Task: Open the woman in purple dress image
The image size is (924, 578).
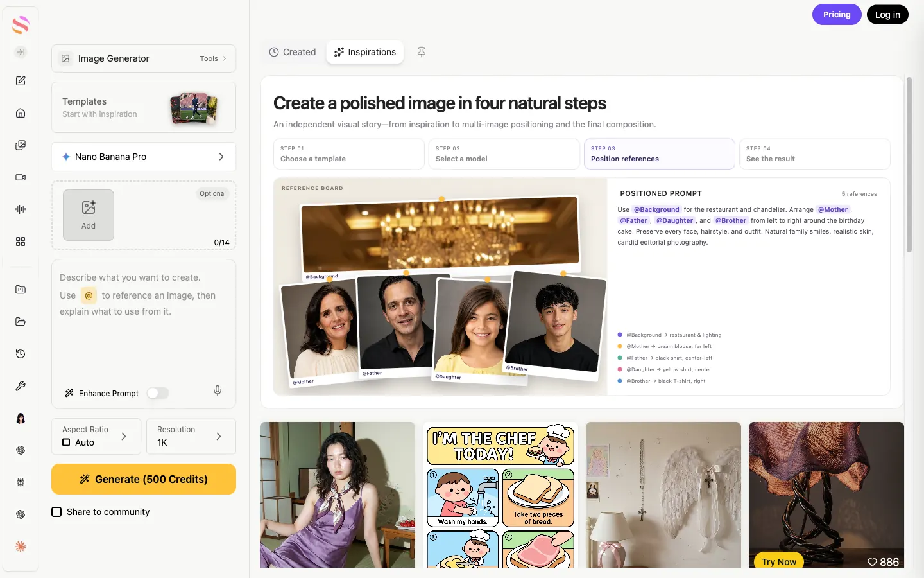Action: click(x=338, y=495)
